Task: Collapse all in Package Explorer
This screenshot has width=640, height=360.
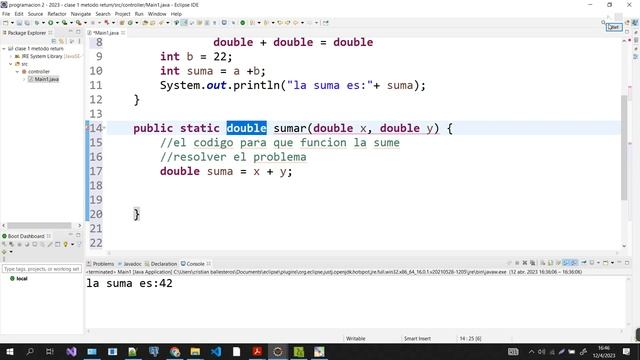Action: click(53, 41)
